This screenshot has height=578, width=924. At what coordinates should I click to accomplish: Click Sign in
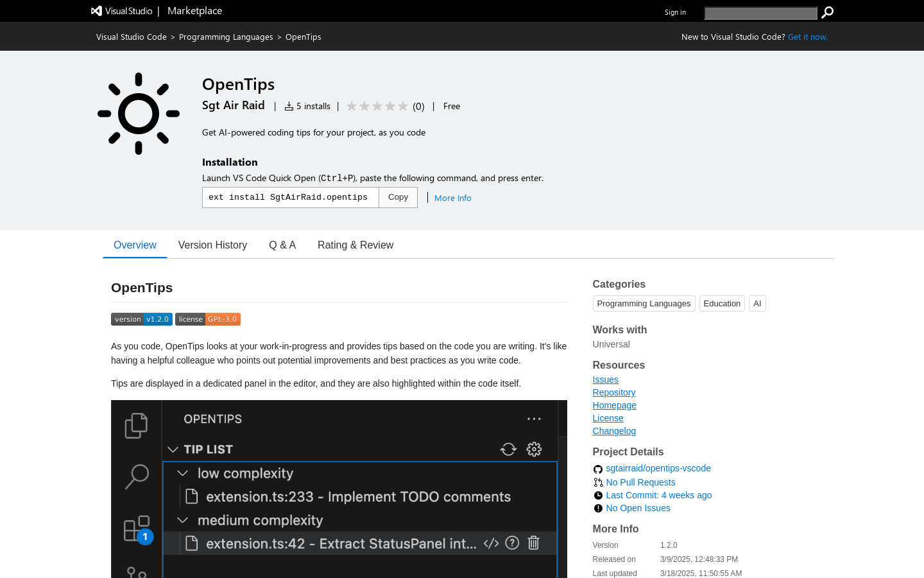point(675,12)
